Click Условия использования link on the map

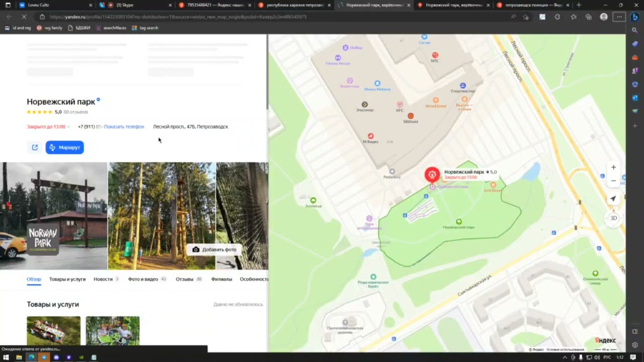pos(566,349)
